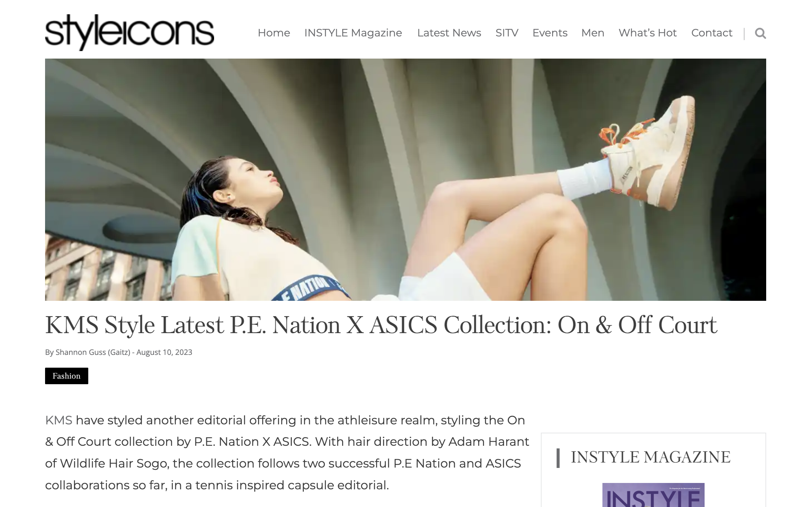Open the SITV menu item
The width and height of the screenshot is (812, 507).
tap(507, 33)
